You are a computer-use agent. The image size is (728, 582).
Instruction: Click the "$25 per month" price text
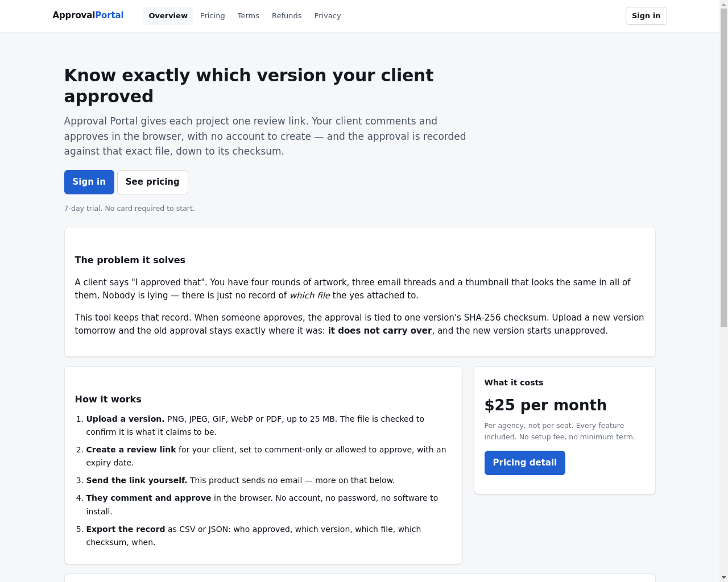click(x=545, y=405)
